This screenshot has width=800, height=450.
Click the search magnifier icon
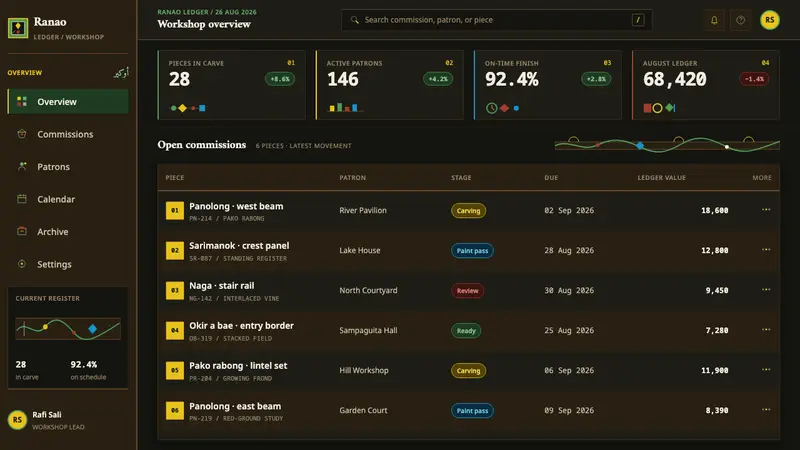(x=355, y=20)
